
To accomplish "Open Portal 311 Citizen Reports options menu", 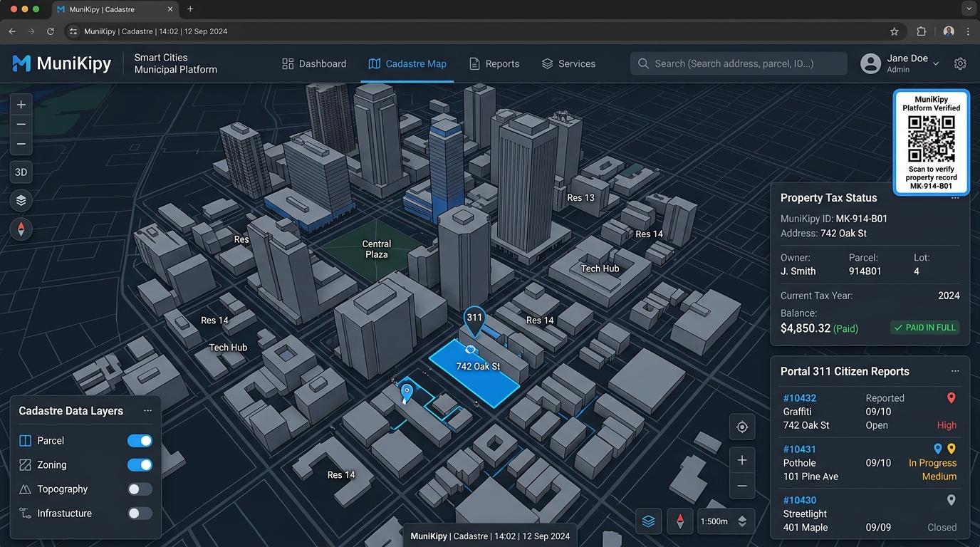I will coord(955,371).
